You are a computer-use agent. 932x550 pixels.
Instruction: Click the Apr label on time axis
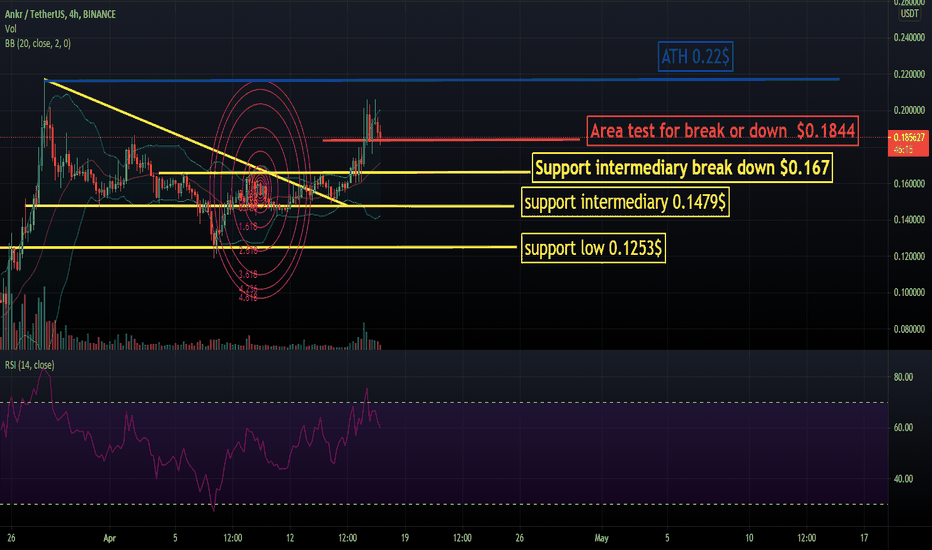click(109, 538)
